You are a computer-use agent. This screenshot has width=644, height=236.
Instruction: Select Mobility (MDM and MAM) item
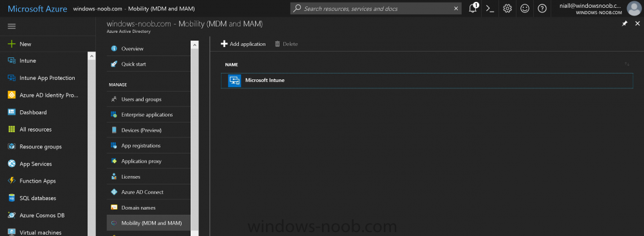tap(149, 223)
